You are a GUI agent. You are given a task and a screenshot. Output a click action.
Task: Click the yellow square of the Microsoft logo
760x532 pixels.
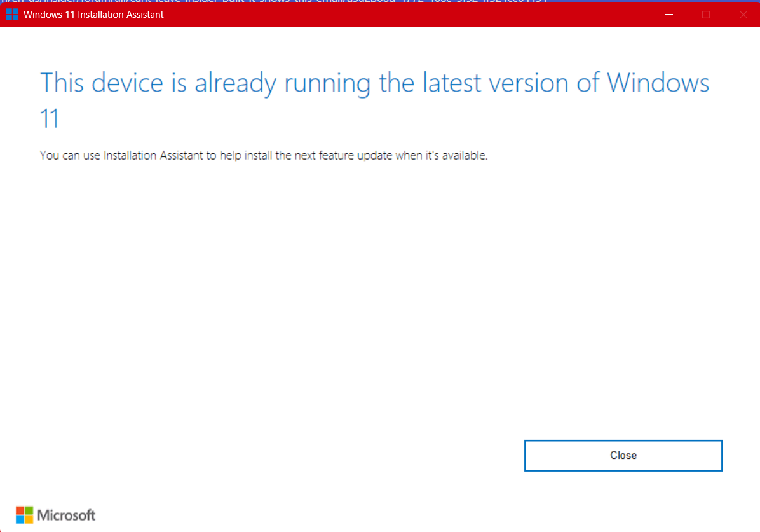(29, 519)
